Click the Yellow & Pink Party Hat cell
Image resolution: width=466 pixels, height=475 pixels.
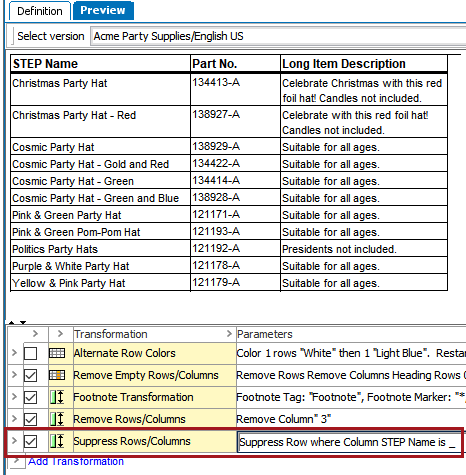[x=100, y=283]
